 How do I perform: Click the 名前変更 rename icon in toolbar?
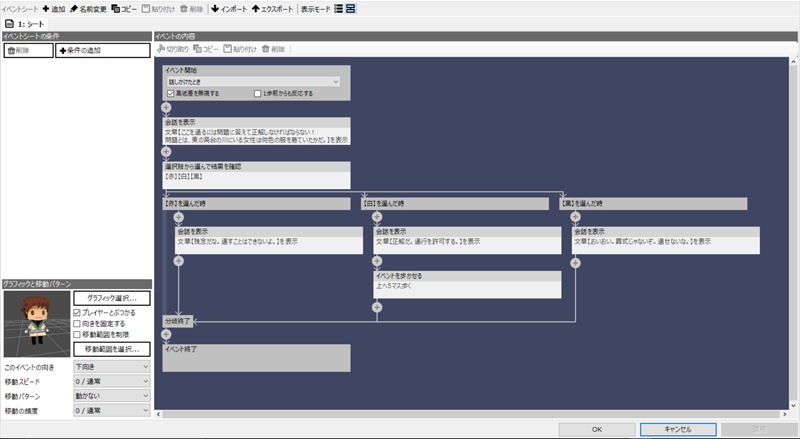click(x=73, y=8)
